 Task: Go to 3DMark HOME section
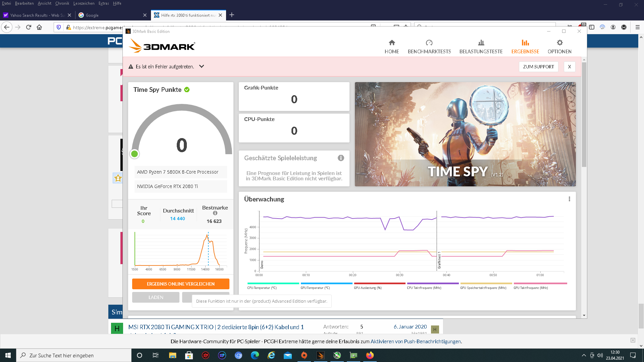391,47
